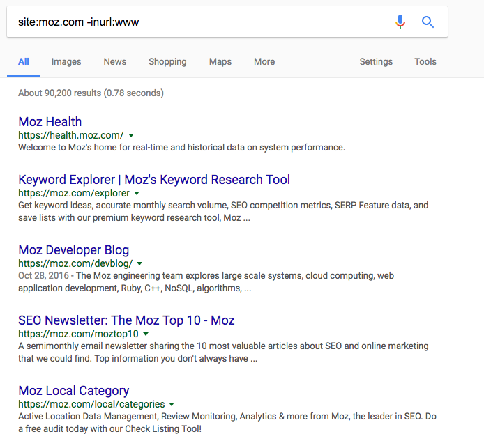Screen dimensions: 484x448
Task: Click the 'Oct 28, 2016' date text
Action: [x=43, y=275]
